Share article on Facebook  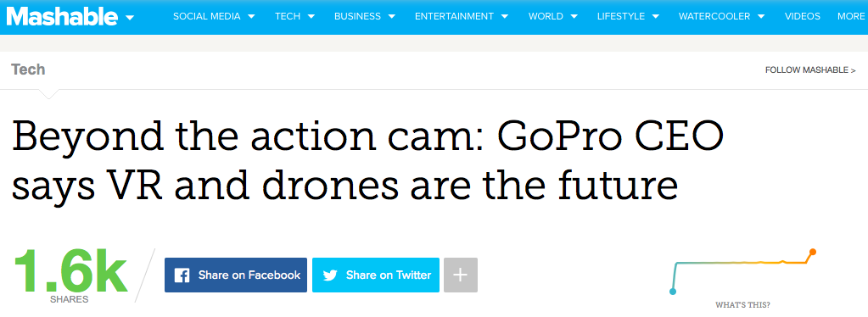click(x=236, y=275)
